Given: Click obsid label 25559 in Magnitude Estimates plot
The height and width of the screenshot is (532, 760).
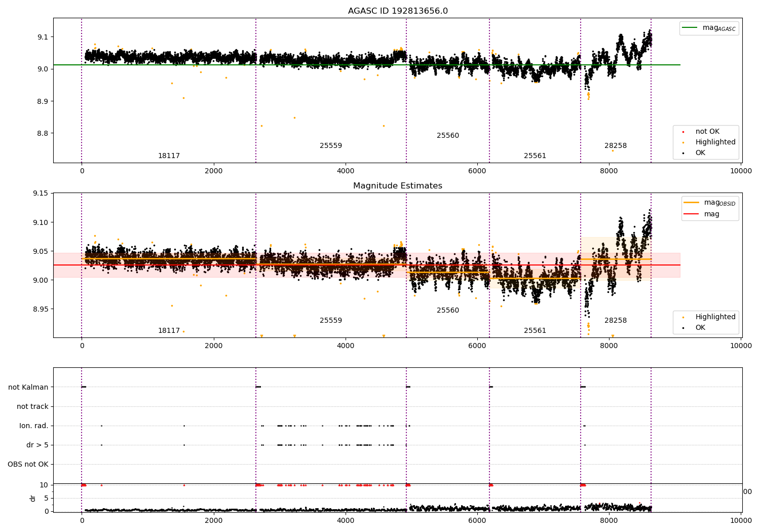Looking at the screenshot, I should pyautogui.click(x=331, y=321).
